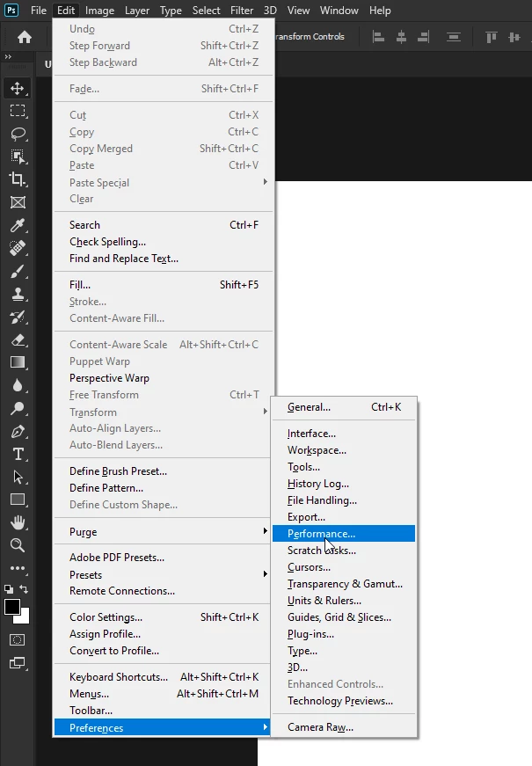Open the Help menu
This screenshot has width=532, height=766.
380,11
